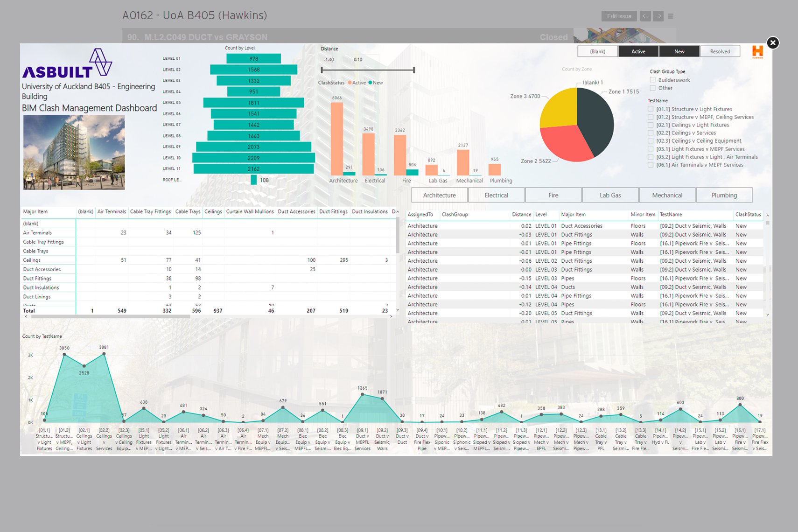Click the building photo thumbnail
This screenshot has width=798, height=532.
tap(74, 152)
